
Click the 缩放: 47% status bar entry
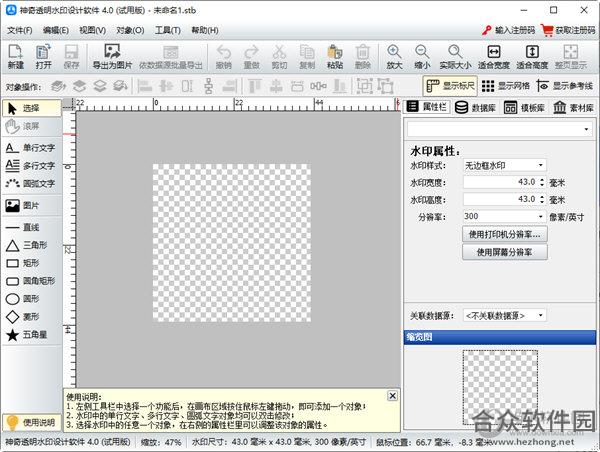(x=161, y=442)
